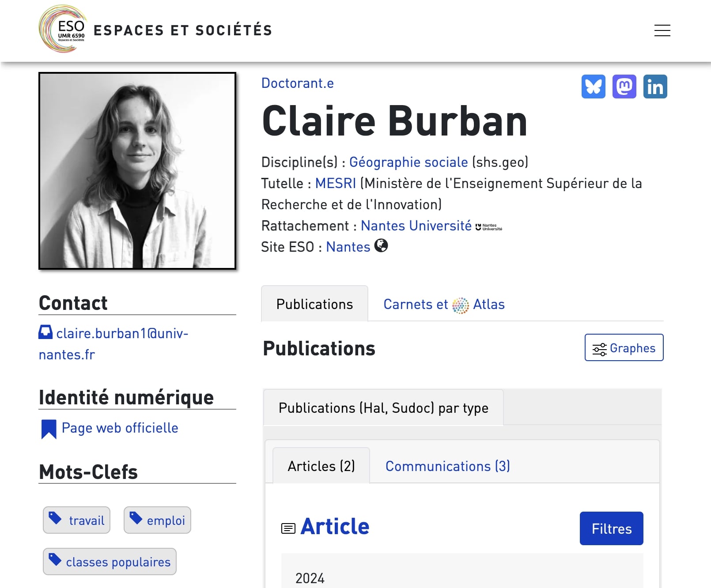The height and width of the screenshot is (588, 711).
Task: Click the envelope icon next to the email
Action: pos(45,332)
